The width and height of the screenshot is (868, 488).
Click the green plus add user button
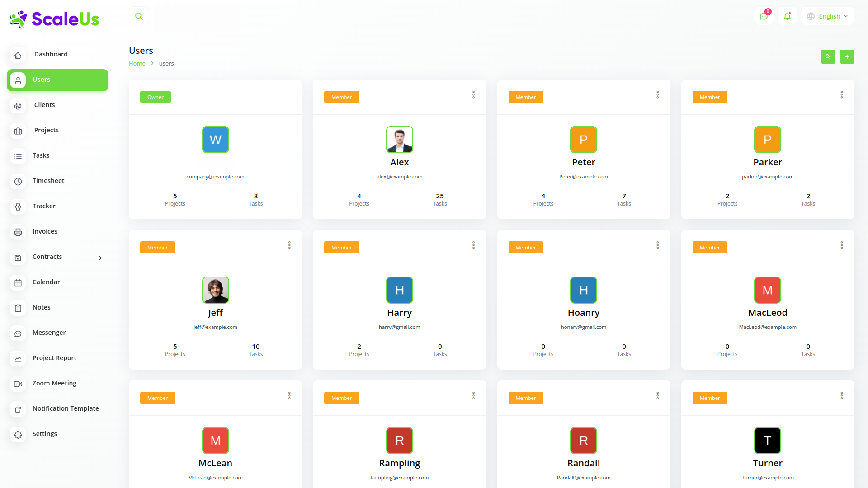coord(847,57)
